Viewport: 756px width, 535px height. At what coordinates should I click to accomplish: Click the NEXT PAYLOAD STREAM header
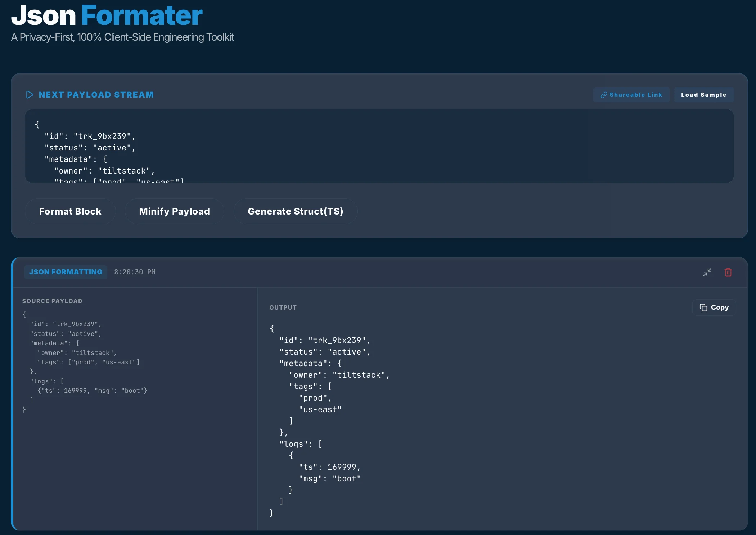tap(96, 95)
